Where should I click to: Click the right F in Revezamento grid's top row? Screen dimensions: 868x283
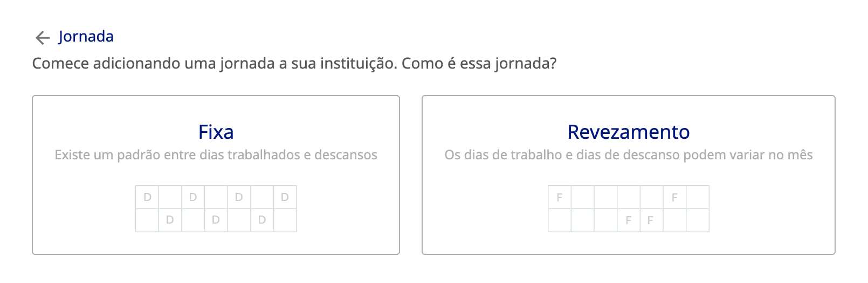pos(674,197)
